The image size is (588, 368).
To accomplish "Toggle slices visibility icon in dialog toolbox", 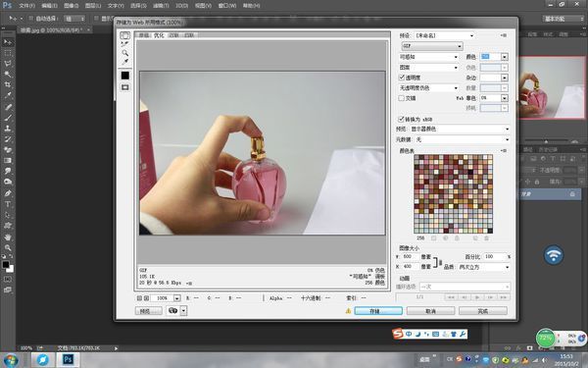I will 124,87.
